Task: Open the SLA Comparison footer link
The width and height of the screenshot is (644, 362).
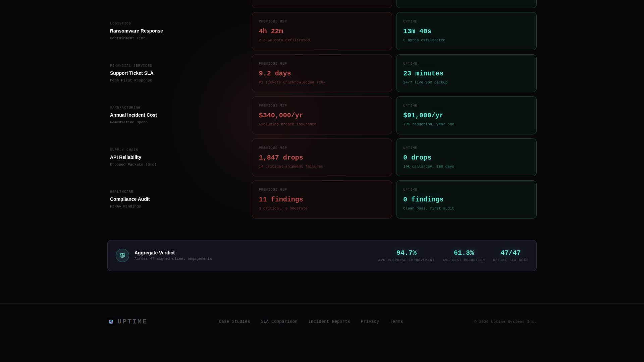Action: (x=279, y=322)
